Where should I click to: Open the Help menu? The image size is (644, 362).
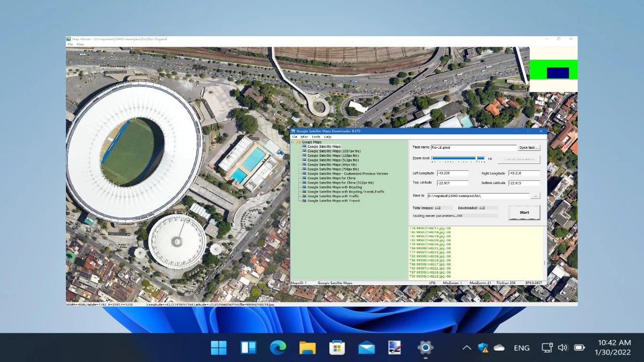point(328,137)
